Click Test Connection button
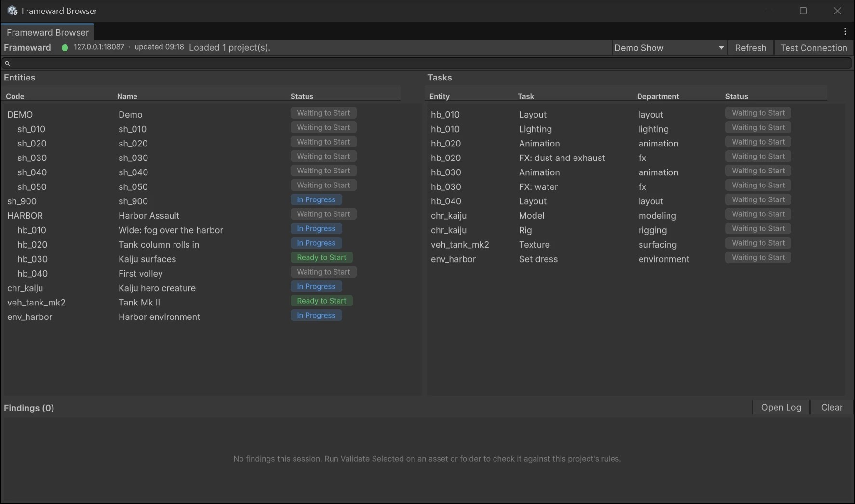 point(814,48)
